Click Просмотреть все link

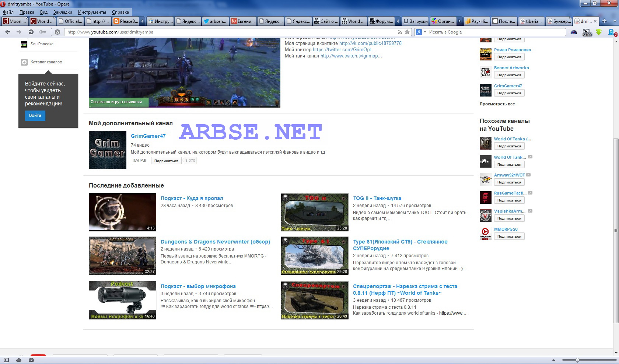coord(497,104)
